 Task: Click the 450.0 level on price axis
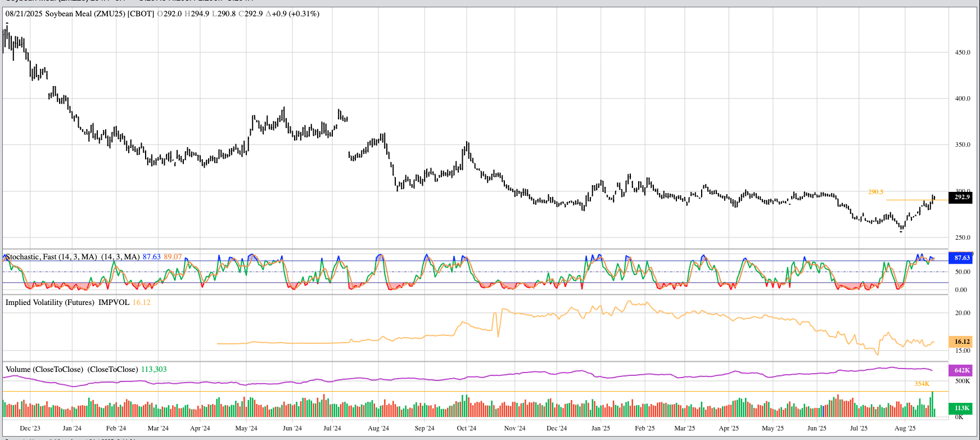click(963, 52)
